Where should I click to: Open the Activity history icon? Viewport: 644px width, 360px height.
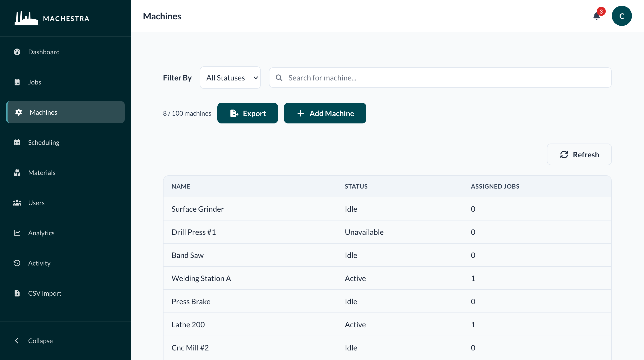(x=17, y=263)
